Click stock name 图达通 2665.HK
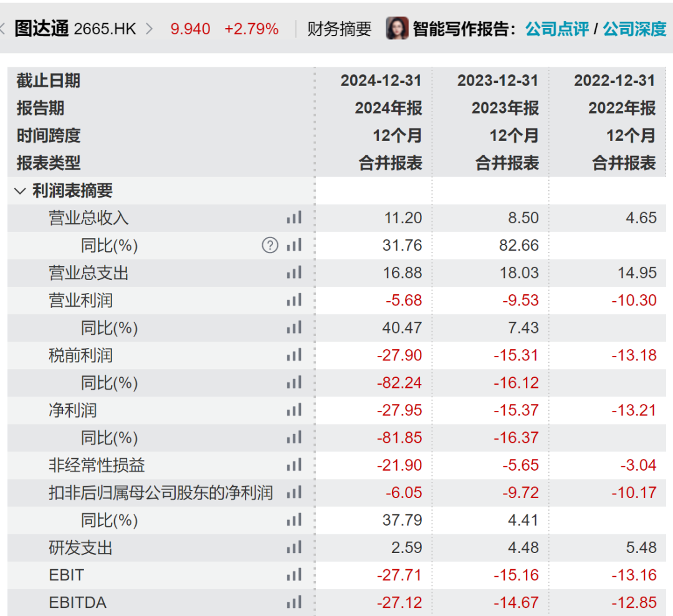The height and width of the screenshot is (616, 673). [75, 29]
